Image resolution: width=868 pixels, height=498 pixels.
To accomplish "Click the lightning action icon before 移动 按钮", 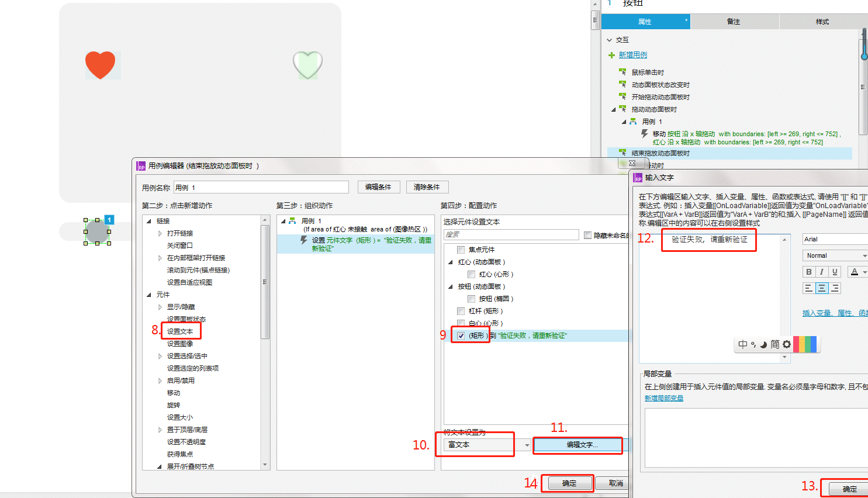I will pos(644,134).
